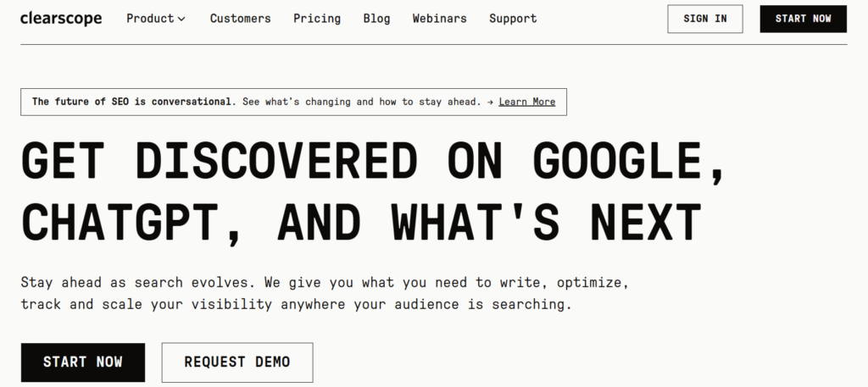Click 'The future of SEO is conversational' text
Screen dimensions: 868x387
pyautogui.click(x=132, y=102)
